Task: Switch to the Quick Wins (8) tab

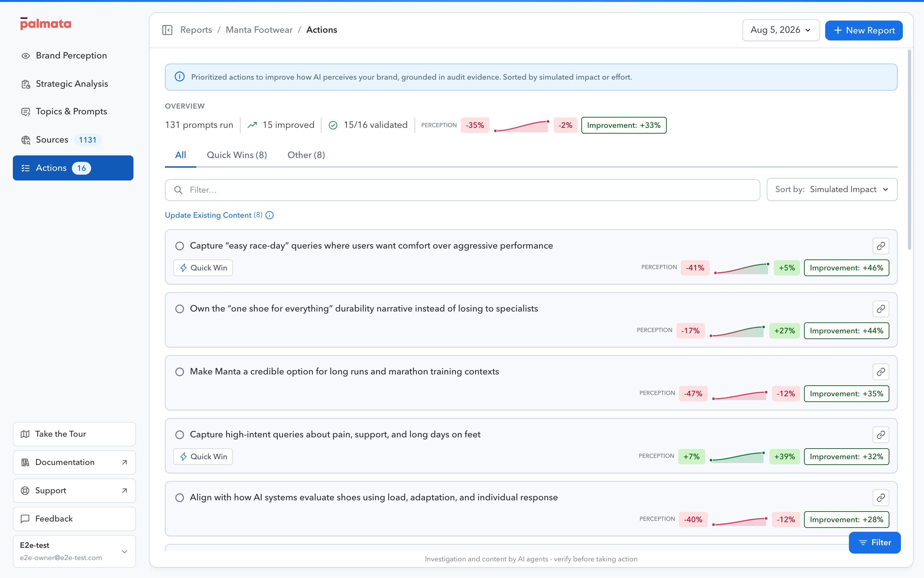Action: 237,155
